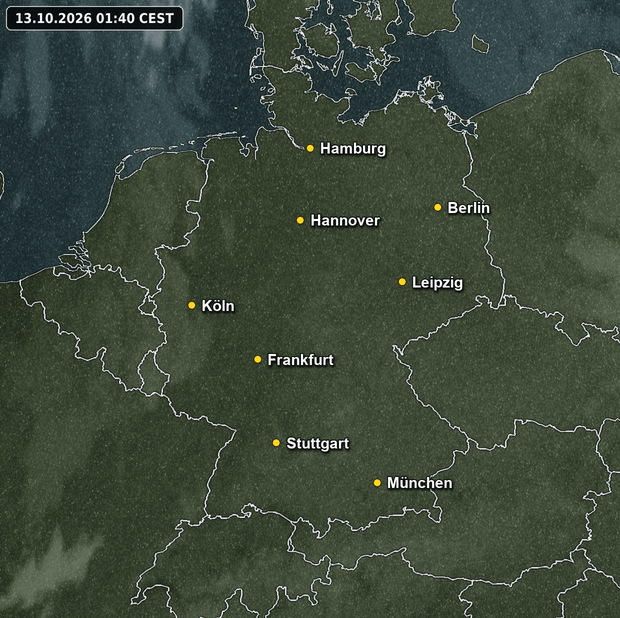
Task: Click the Stuttgart city marker dot
Action: (276, 443)
